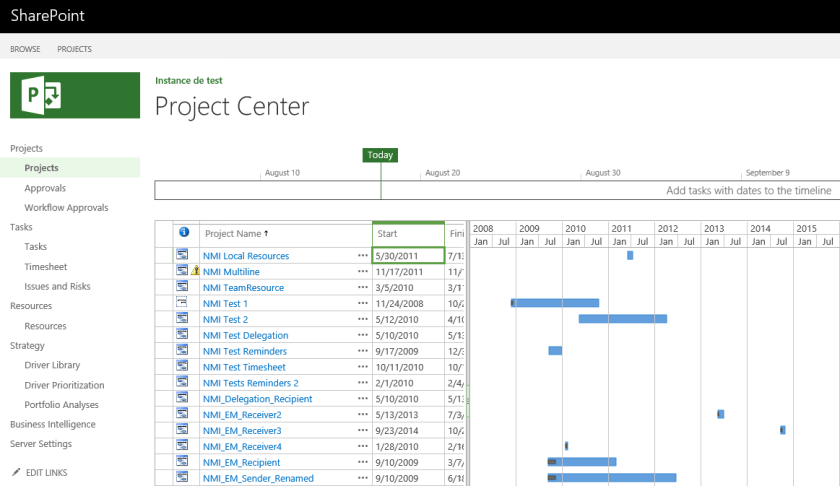Click the project type icon for NMI Test 1
This screenshot has width=840, height=486.
coord(182,303)
